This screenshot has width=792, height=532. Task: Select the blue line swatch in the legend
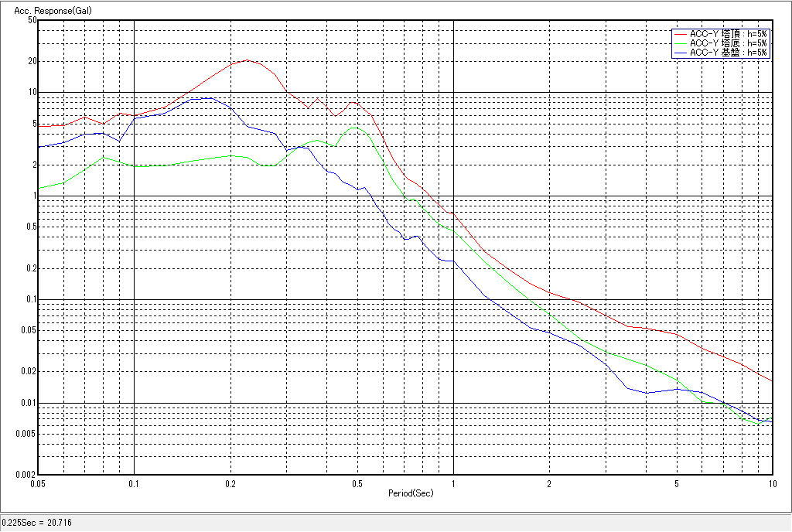pos(681,53)
